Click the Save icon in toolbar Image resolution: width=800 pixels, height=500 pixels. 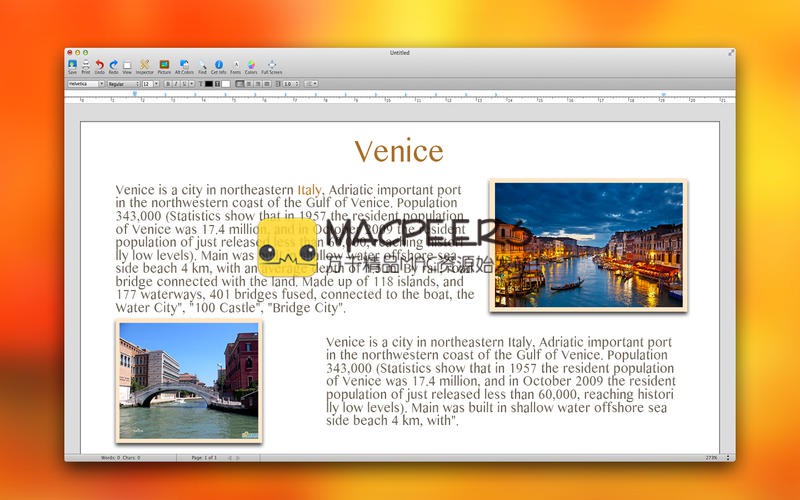[x=72, y=65]
